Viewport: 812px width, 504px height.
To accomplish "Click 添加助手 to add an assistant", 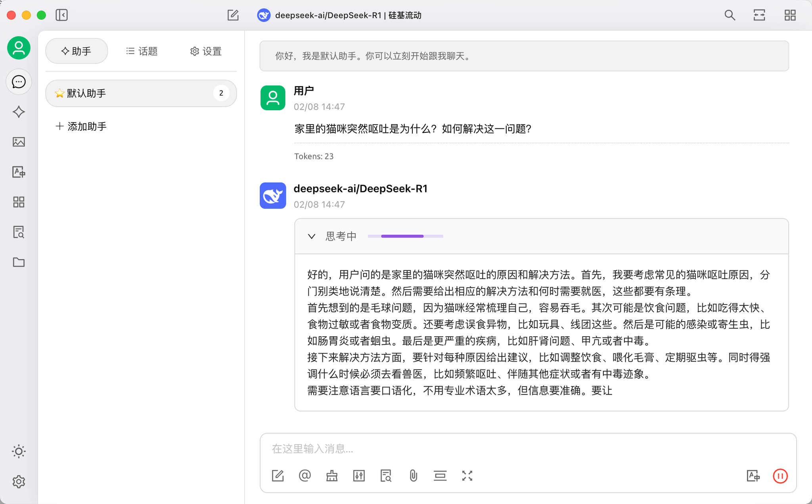I will pyautogui.click(x=81, y=126).
